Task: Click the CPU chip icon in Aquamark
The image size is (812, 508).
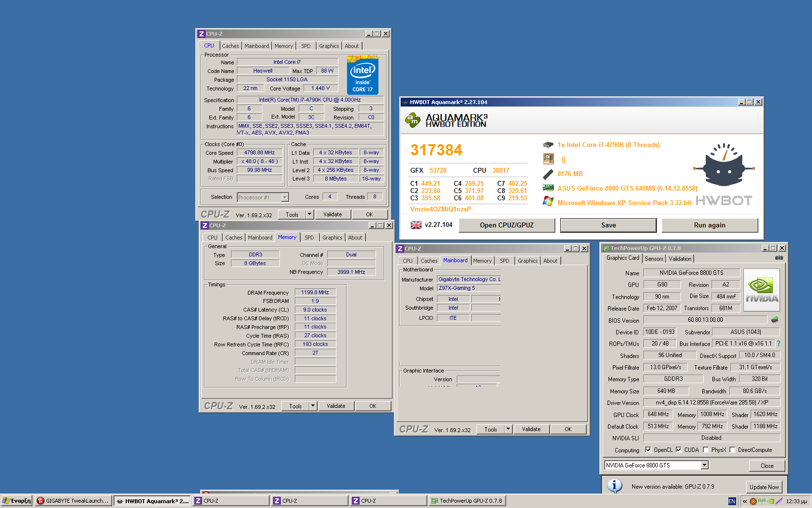Action: 548,145
